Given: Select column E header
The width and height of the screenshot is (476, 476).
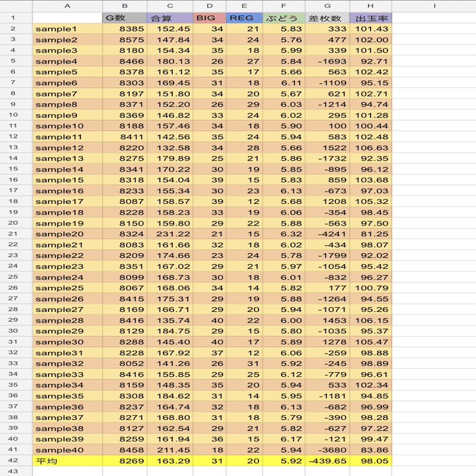Looking at the screenshot, I should click(x=244, y=6).
